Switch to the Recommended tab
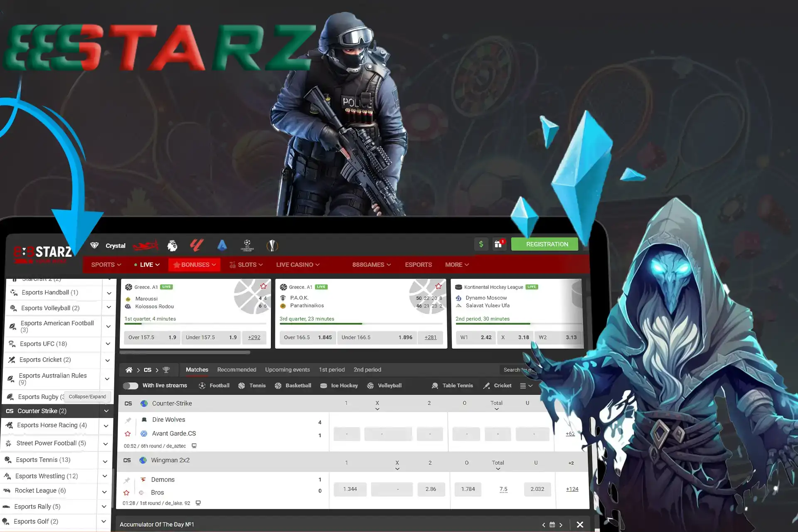 [x=236, y=369]
